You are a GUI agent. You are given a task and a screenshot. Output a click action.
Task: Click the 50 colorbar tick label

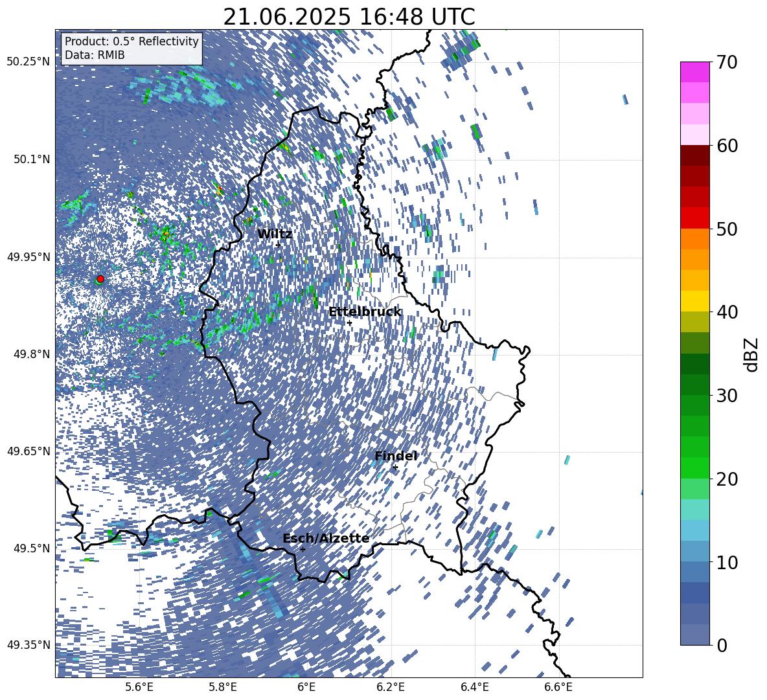pyautogui.click(x=727, y=229)
